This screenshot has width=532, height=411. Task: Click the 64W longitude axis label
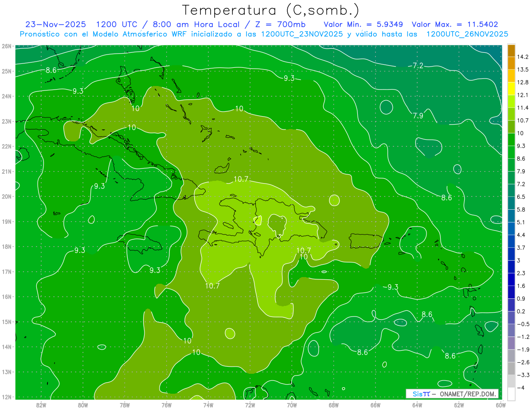pos(417,405)
